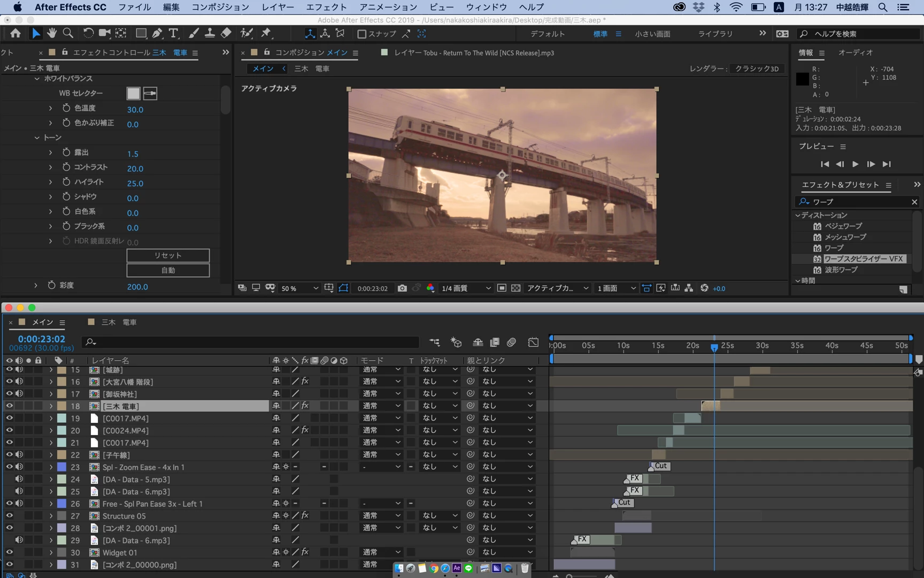Choose the Rectangle shape tool
Image resolution: width=924 pixels, height=578 pixels.
tap(141, 33)
